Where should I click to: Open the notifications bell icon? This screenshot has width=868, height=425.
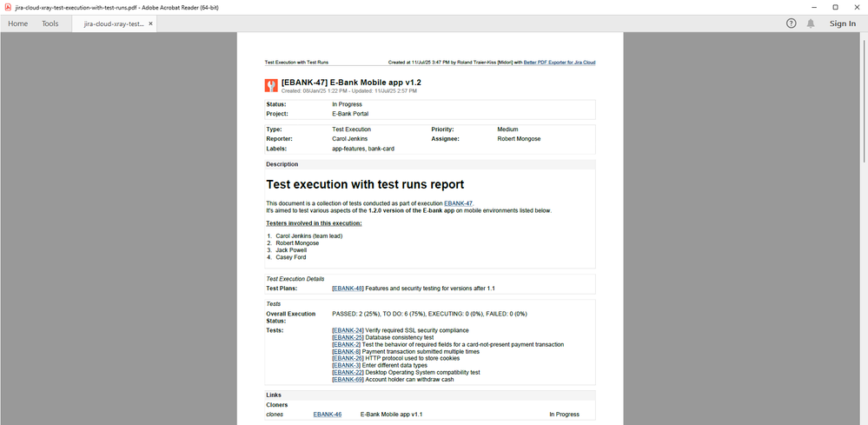click(811, 23)
